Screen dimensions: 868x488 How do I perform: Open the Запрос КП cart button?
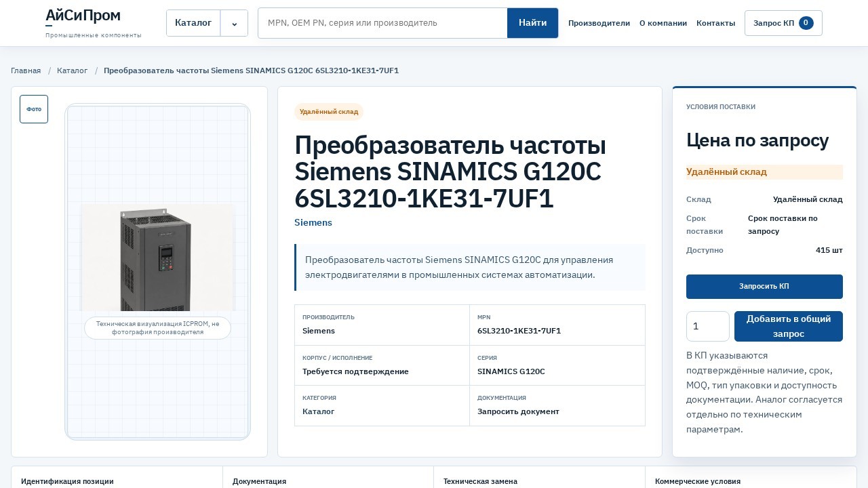(783, 23)
